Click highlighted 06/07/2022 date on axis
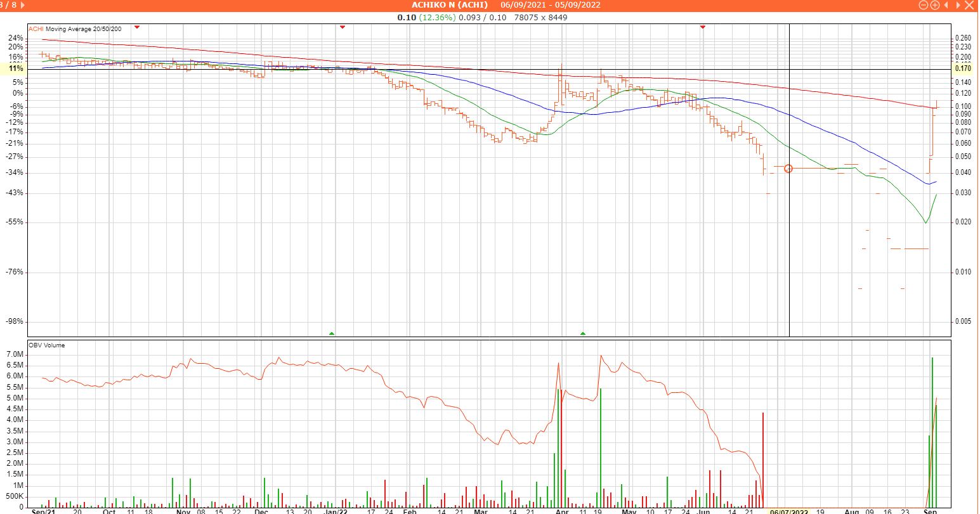 pos(788,510)
